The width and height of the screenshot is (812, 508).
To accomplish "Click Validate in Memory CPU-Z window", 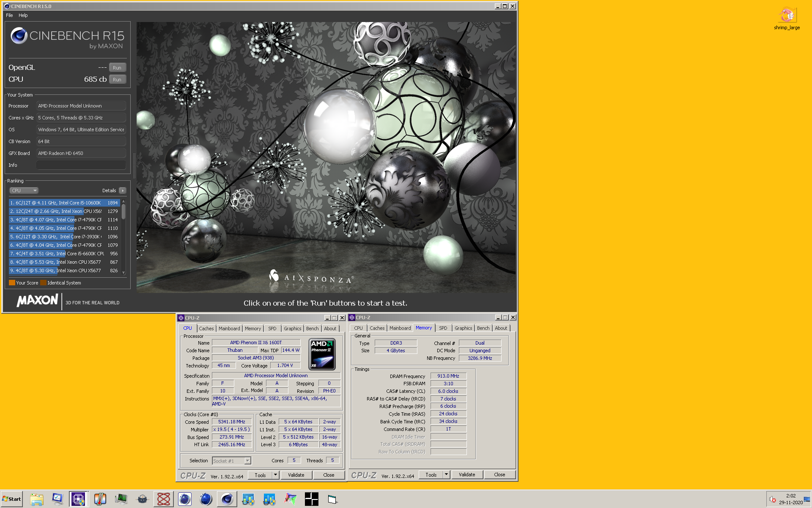I will (467, 475).
